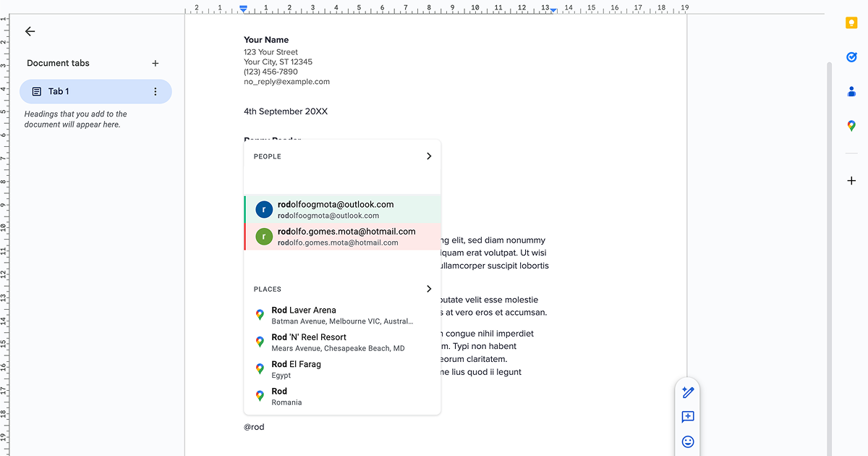Open the Tab 1 options menu
Screen dimensions: 868x456
click(156, 91)
